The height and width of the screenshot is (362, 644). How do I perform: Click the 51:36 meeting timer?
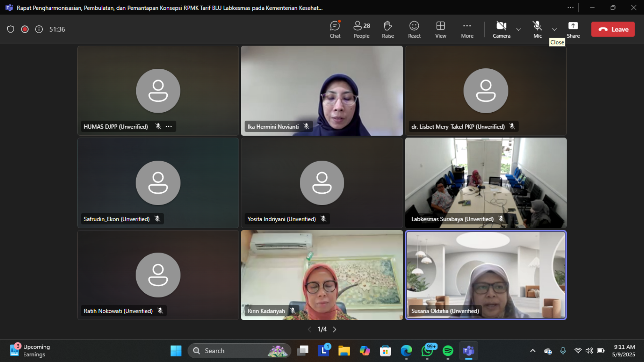[57, 29]
